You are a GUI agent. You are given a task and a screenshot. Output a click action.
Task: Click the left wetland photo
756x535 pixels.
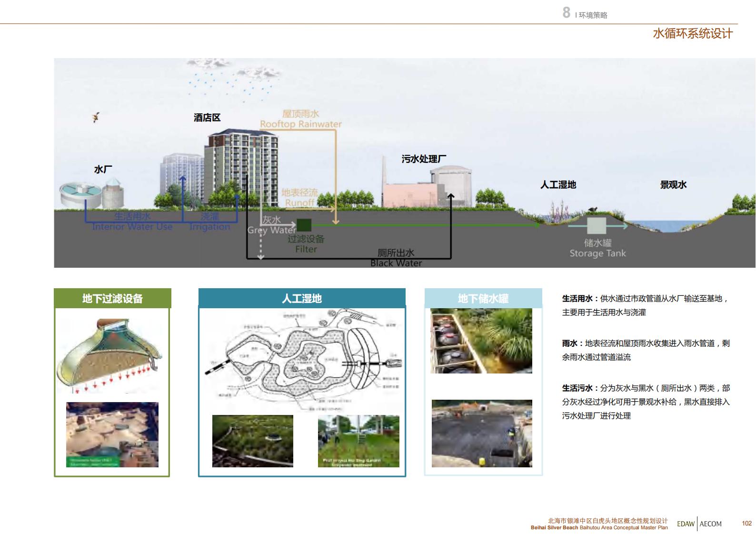[253, 441]
